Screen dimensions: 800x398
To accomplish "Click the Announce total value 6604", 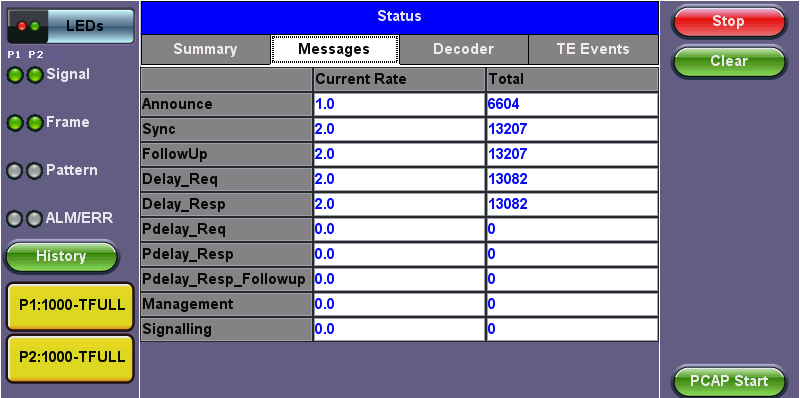I will 572,105.
